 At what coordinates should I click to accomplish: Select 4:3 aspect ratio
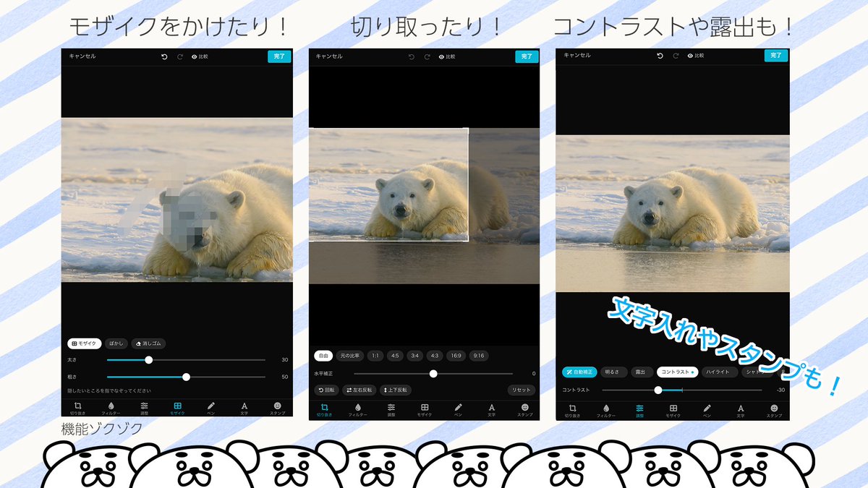click(x=435, y=356)
